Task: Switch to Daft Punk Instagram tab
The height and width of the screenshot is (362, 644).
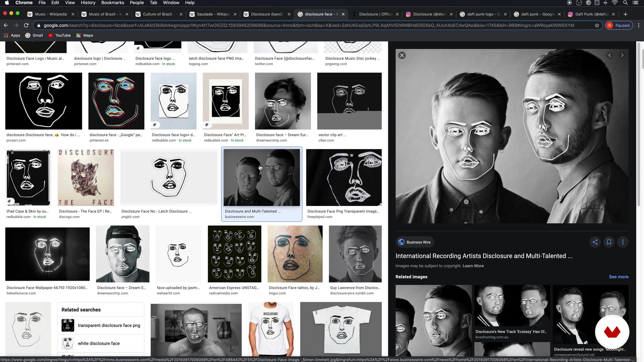Action: click(592, 14)
